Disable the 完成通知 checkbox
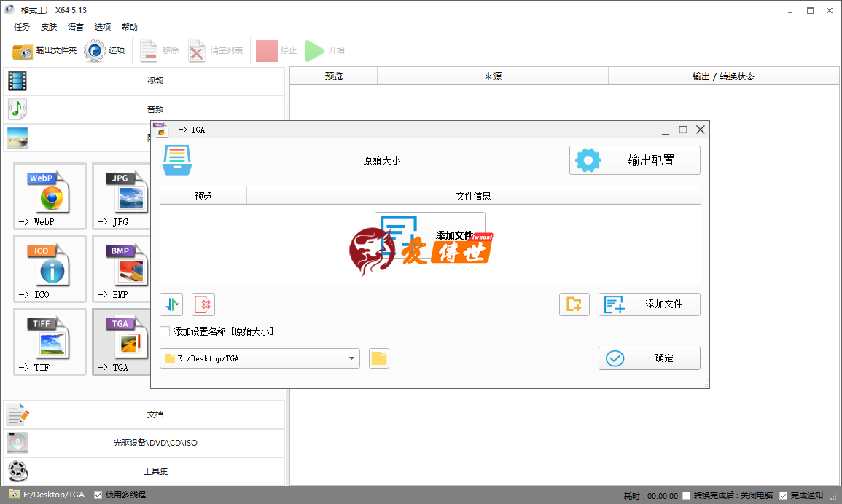 point(783,495)
